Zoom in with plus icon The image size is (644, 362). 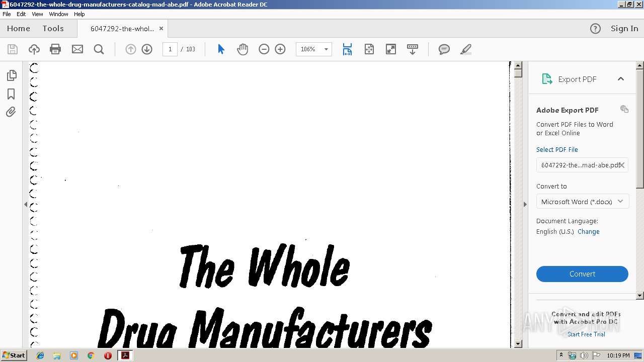280,49
